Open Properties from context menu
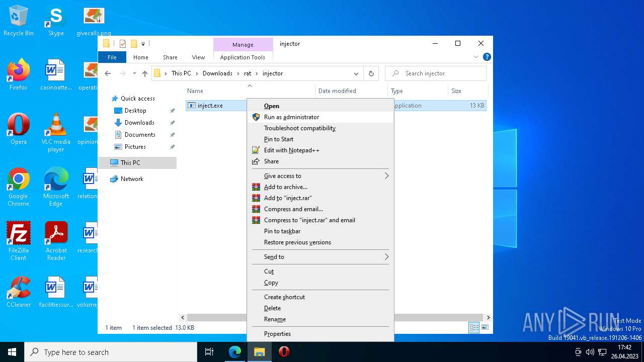 pos(320,334)
